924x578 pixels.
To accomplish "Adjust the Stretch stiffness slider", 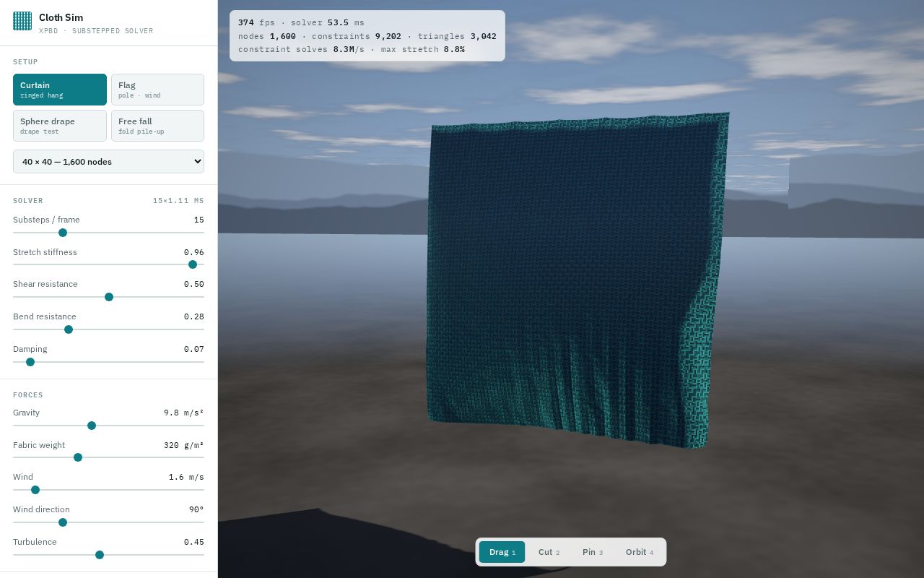I will [108, 264].
